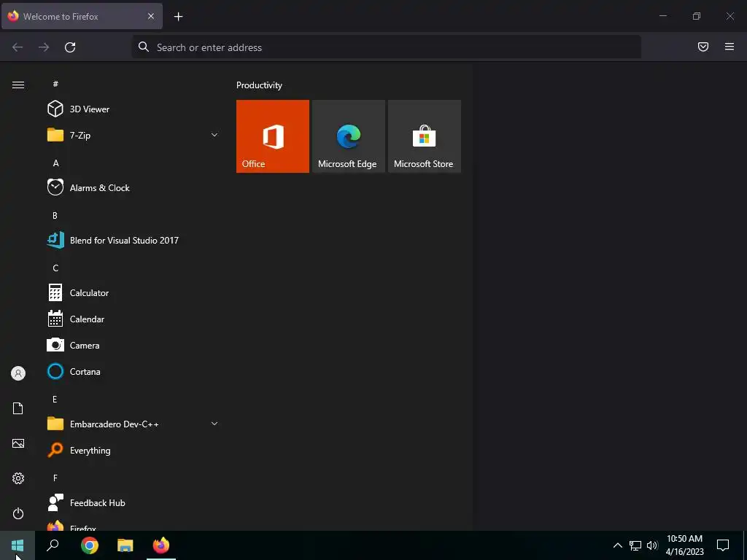Image resolution: width=747 pixels, height=560 pixels.
Task: Close the Welcome to Firefox tab
Action: tap(151, 16)
